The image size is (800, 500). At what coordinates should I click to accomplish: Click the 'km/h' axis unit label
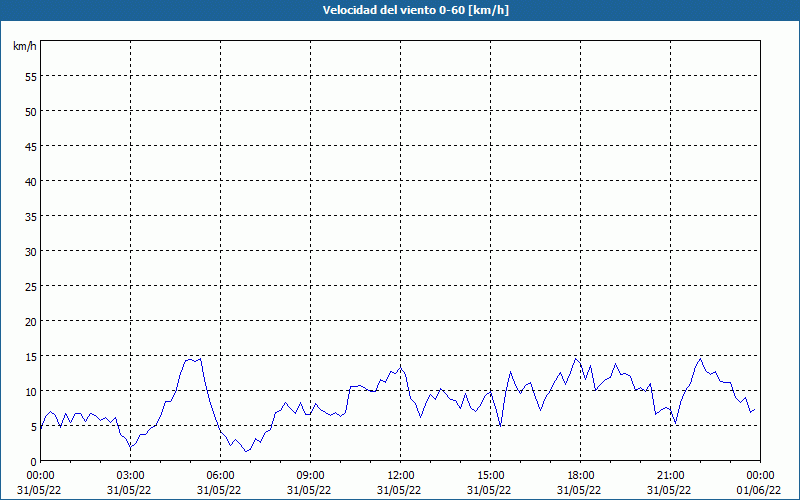[x=25, y=46]
